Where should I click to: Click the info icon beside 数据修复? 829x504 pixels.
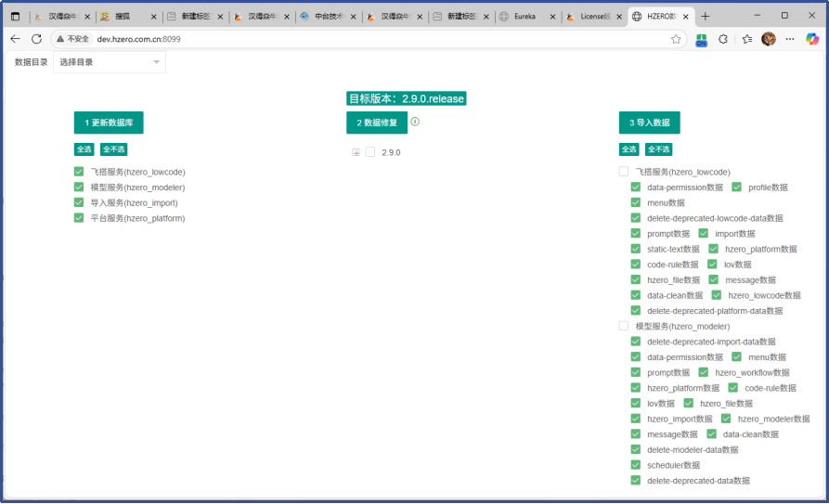coord(415,122)
